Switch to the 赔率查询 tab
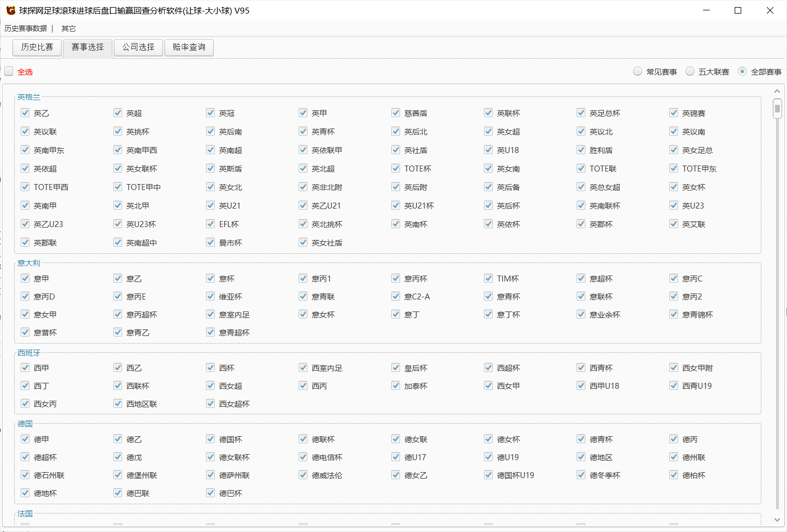This screenshot has width=787, height=532. (189, 47)
